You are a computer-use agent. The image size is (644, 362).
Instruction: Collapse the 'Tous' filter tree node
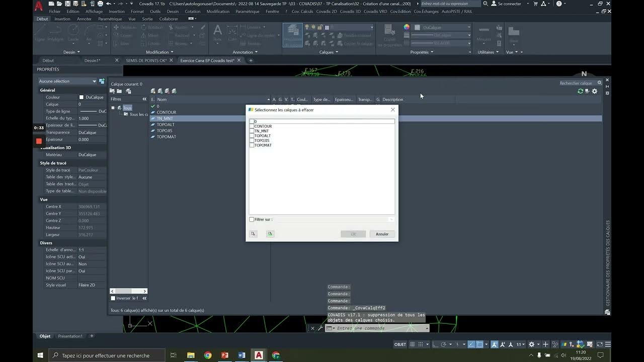pyautogui.click(x=113, y=108)
